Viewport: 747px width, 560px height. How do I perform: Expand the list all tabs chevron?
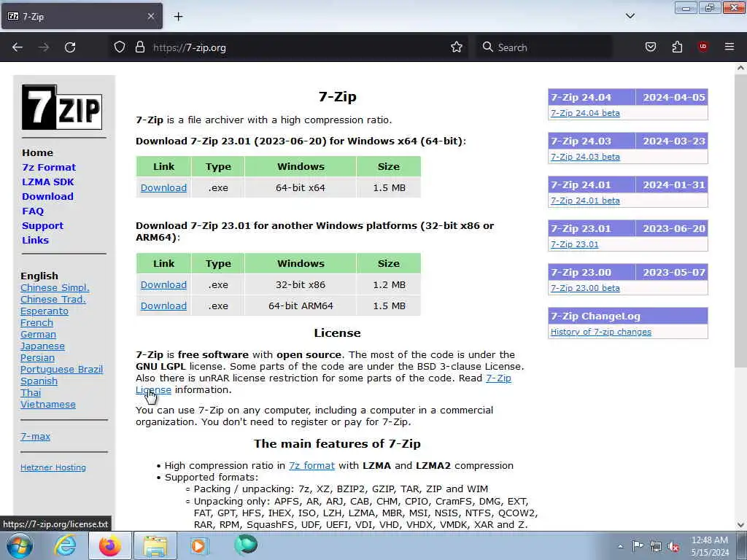coord(630,16)
